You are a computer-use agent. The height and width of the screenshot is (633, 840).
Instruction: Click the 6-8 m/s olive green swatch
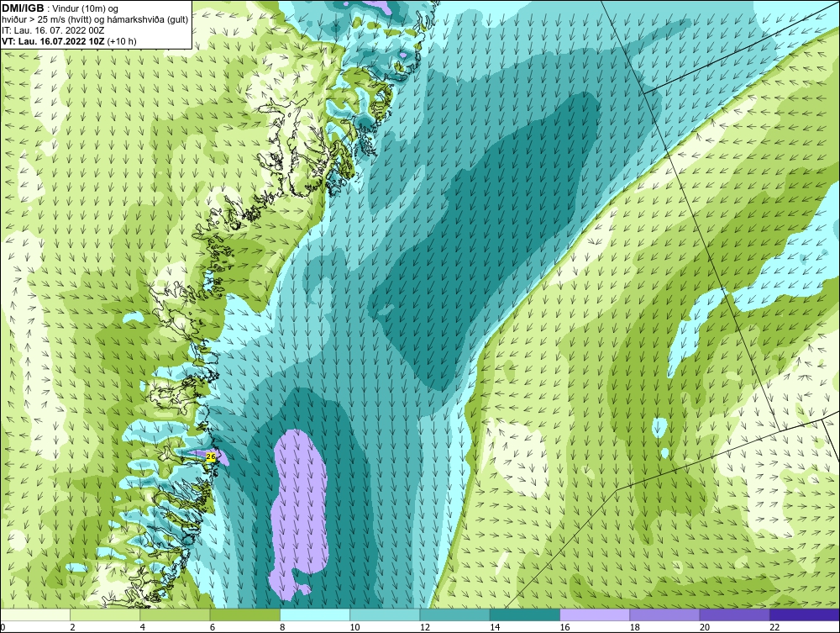tap(244, 615)
